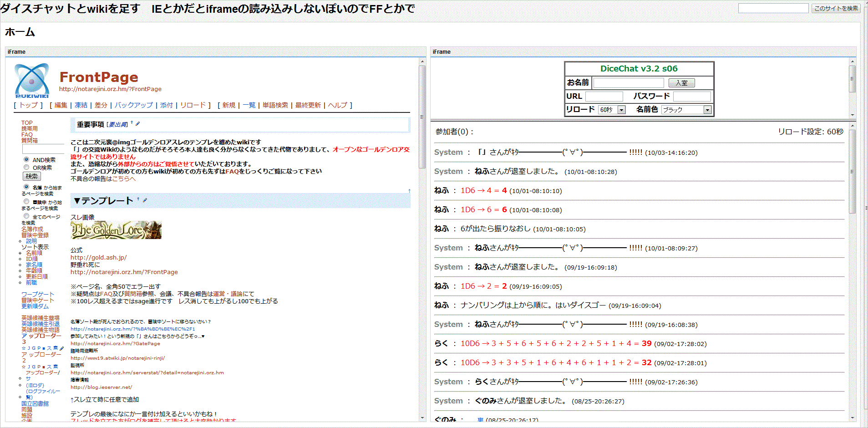This screenshot has width=868, height=428.
Task: Click the このサイトを検索 button
Action: click(x=836, y=8)
